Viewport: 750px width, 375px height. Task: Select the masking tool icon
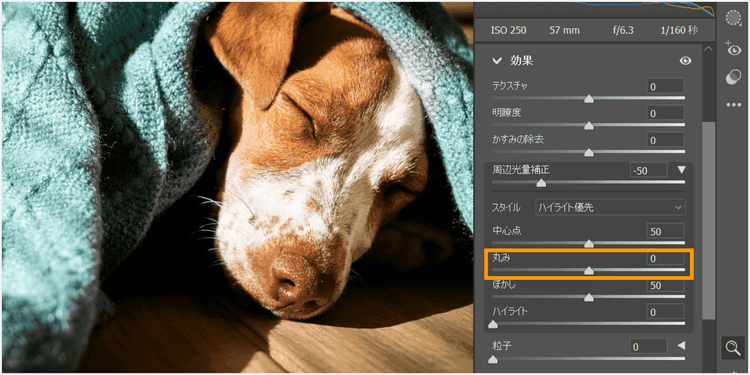click(733, 18)
